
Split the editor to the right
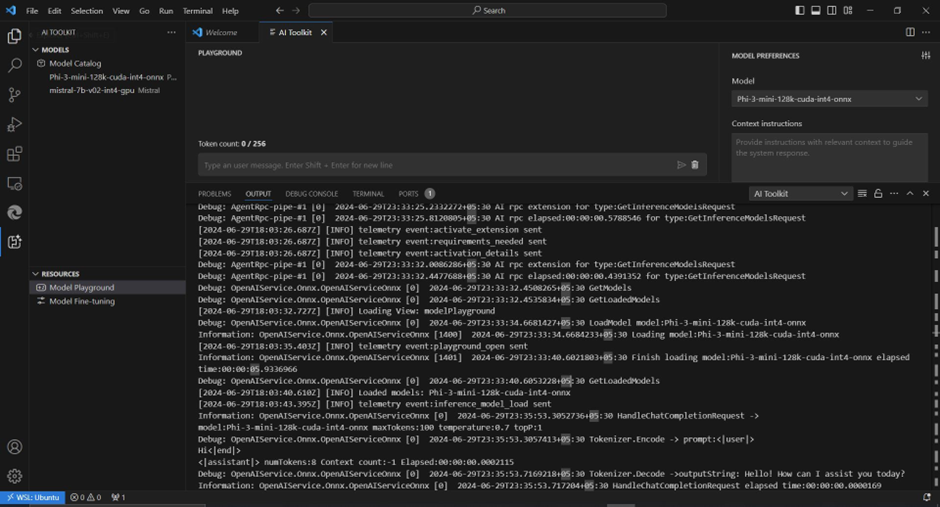coord(910,32)
